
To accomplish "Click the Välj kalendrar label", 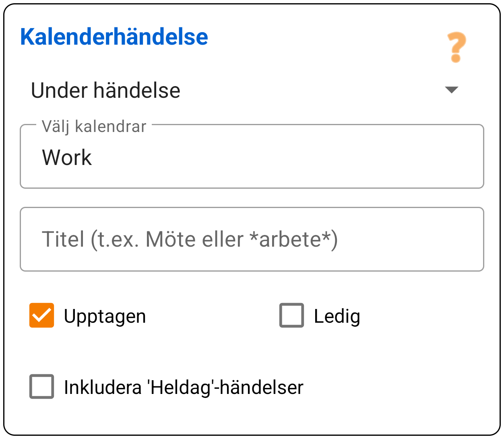I will click(93, 126).
